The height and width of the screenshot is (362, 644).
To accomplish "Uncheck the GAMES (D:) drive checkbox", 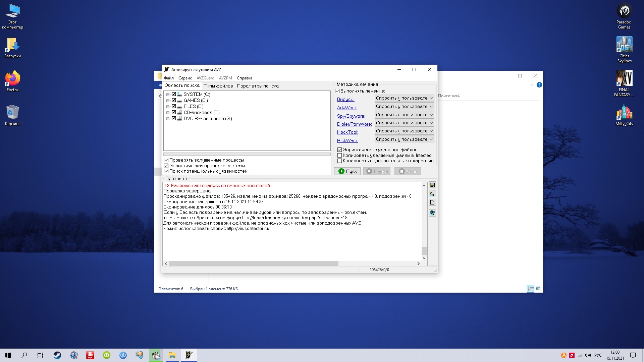I will 174,100.
